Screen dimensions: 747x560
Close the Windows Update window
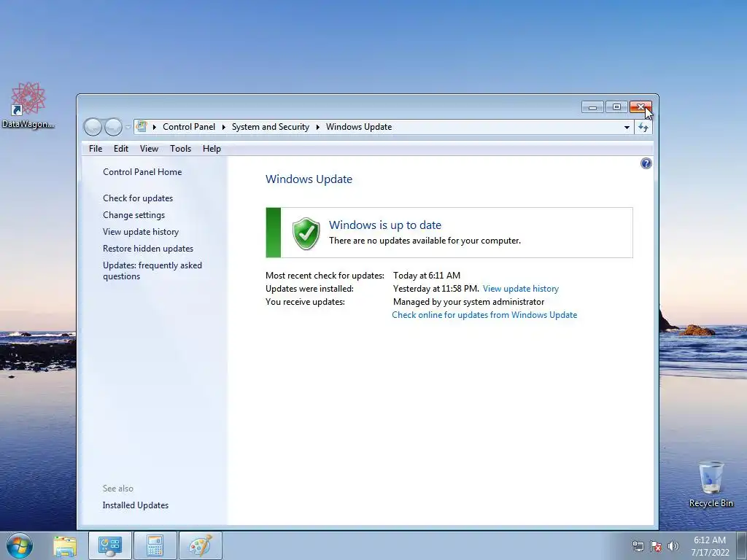[640, 107]
